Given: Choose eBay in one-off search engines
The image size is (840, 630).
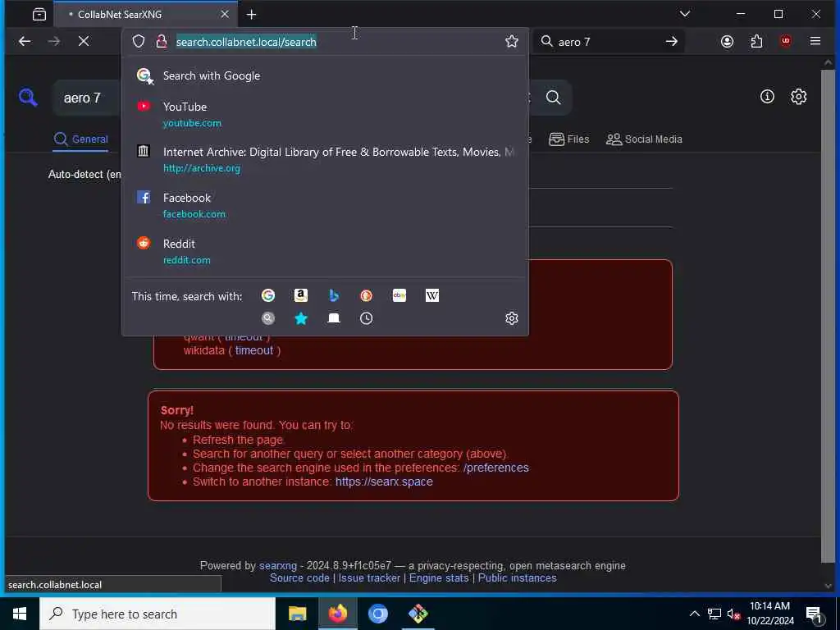Looking at the screenshot, I should [399, 295].
